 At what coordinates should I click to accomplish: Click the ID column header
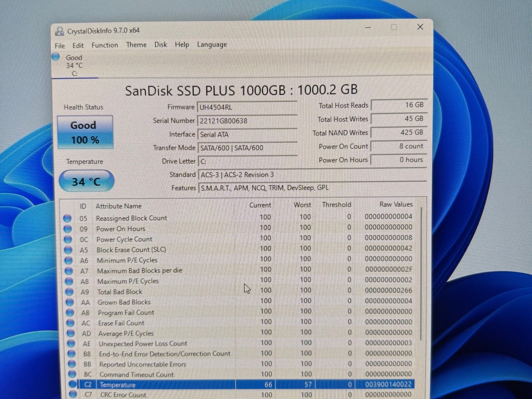pos(83,207)
